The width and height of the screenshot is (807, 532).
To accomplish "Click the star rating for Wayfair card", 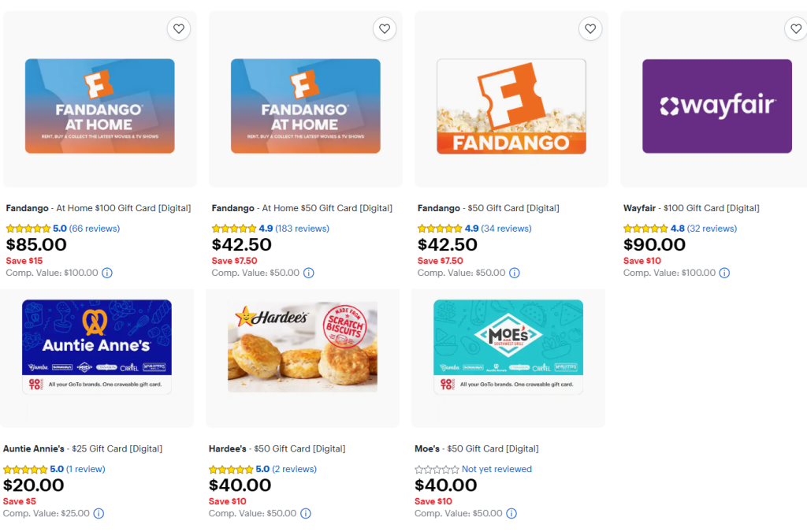I will point(645,229).
